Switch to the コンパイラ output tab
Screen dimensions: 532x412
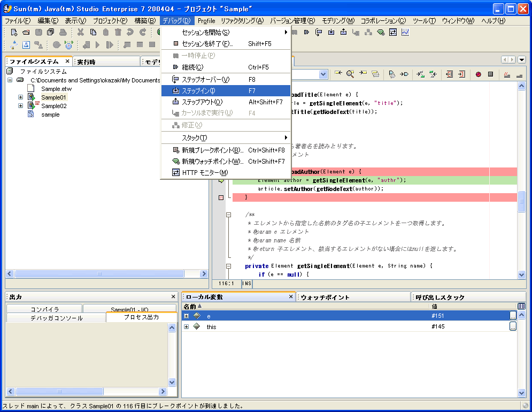[x=44, y=309]
